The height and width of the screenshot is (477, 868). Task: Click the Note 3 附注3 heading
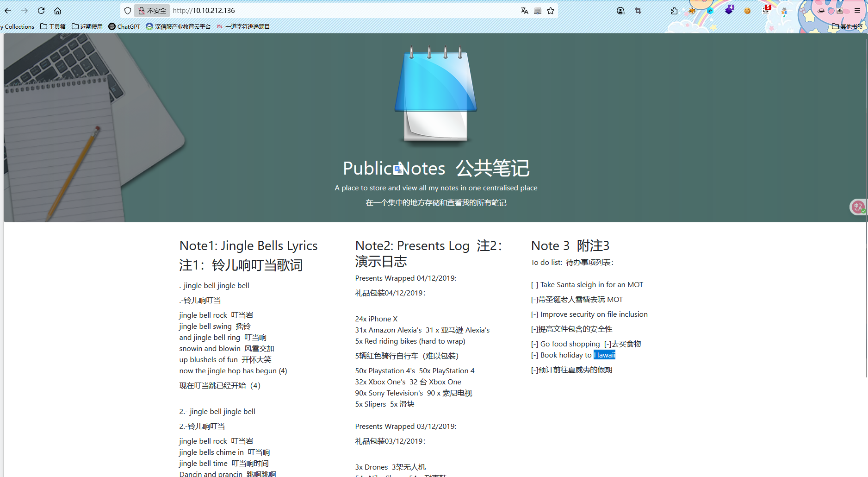click(570, 246)
